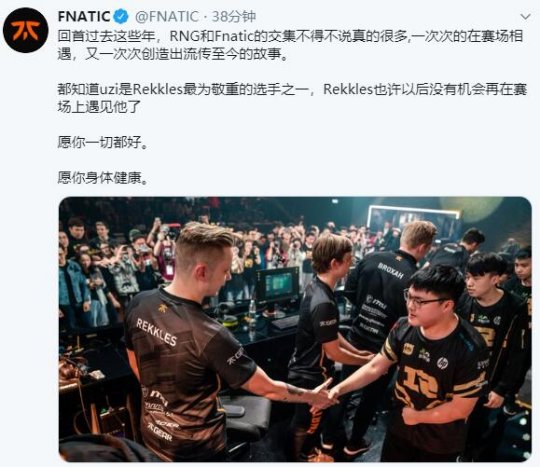This screenshot has width=540, height=467.
Task: Click the HP logo on RNG jersey
Action: point(442,363)
